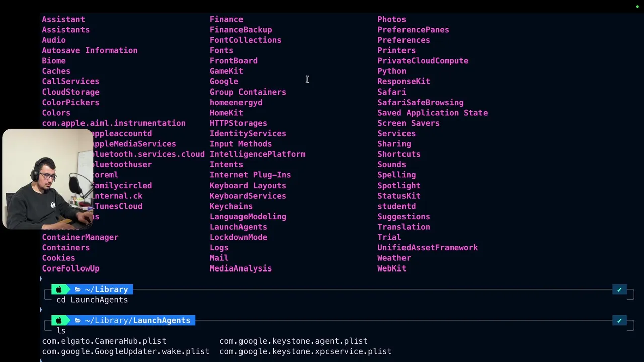Click the checkmark status badge beside LaunchAgents prompt
644x362 pixels.
(x=619, y=320)
